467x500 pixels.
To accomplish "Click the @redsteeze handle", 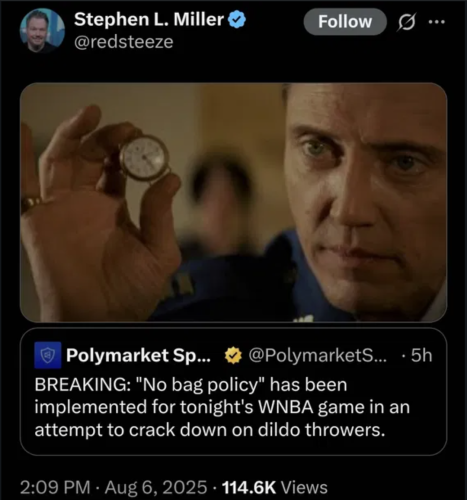I will (124, 42).
